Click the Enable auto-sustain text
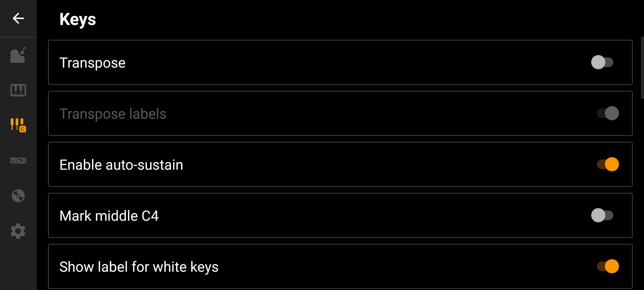The width and height of the screenshot is (644, 290). click(121, 165)
